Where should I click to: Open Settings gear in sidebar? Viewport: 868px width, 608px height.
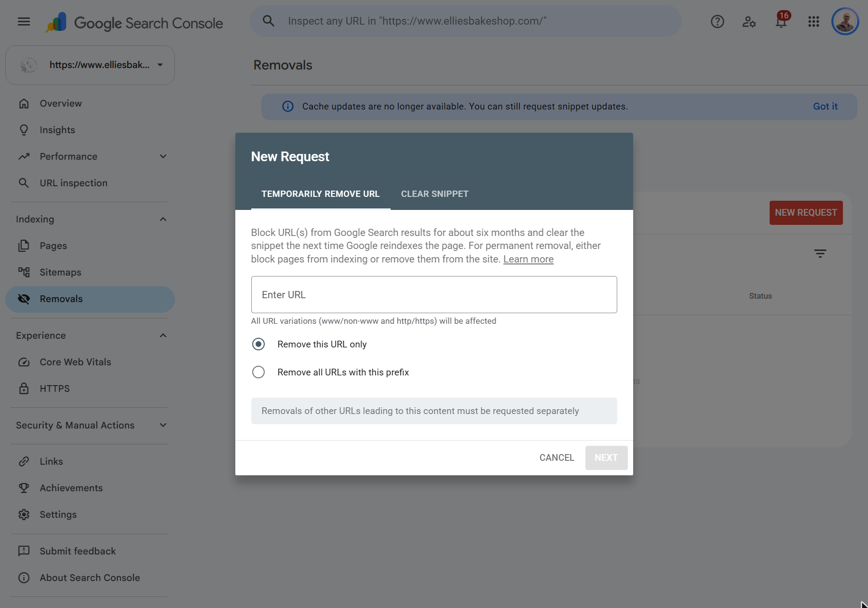[x=89, y=514]
